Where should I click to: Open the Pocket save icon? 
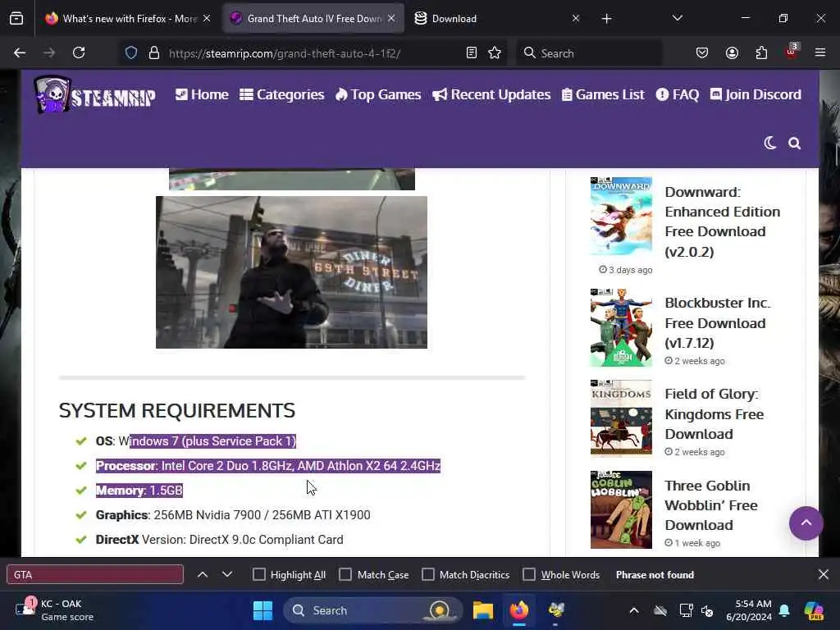702,53
